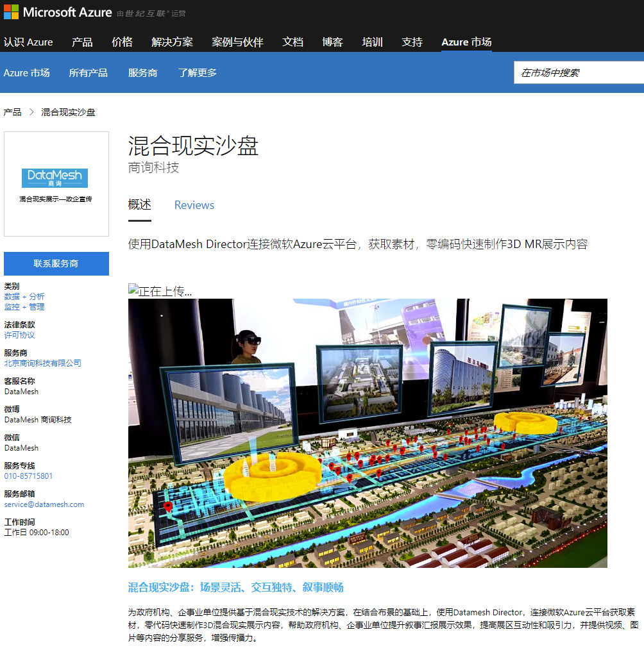Screen dimensions: 644x648
Task: Click the DataMesh product logo thumbnail
Action: [x=56, y=184]
